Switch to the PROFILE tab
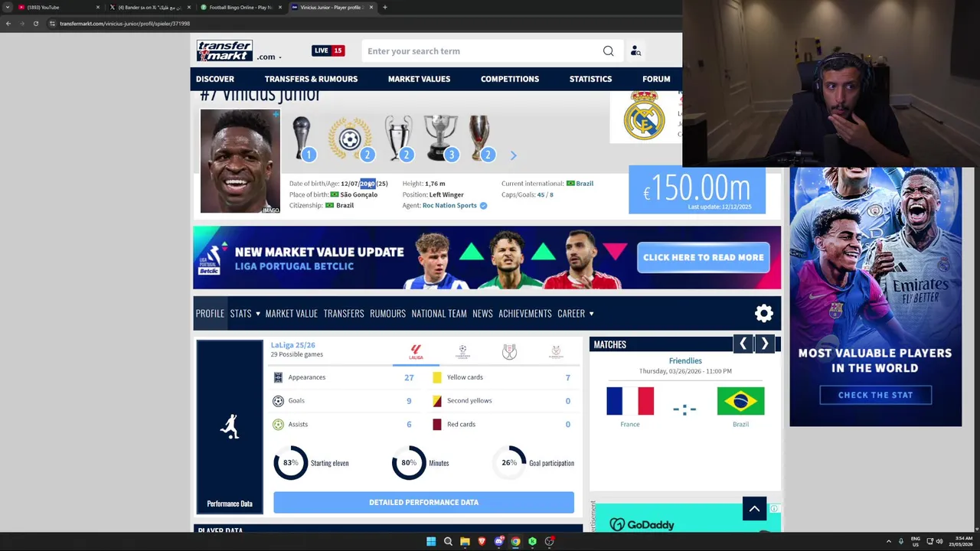 click(210, 313)
